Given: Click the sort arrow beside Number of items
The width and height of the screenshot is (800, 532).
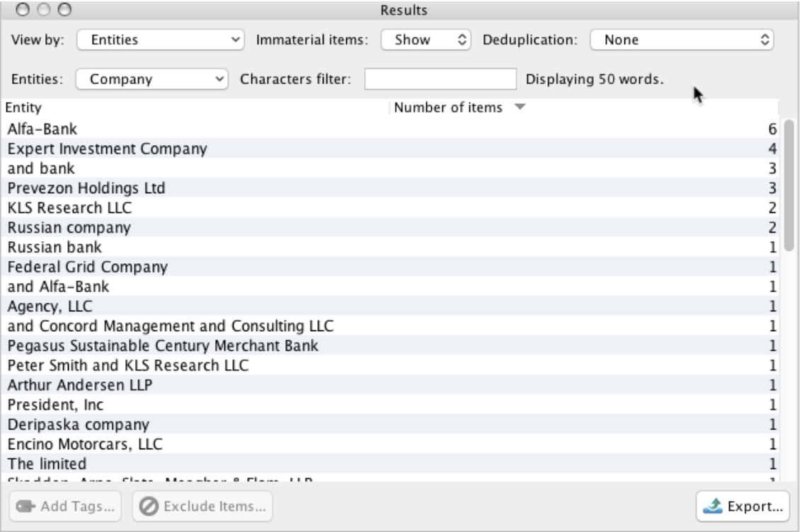Looking at the screenshot, I should pyautogui.click(x=520, y=107).
